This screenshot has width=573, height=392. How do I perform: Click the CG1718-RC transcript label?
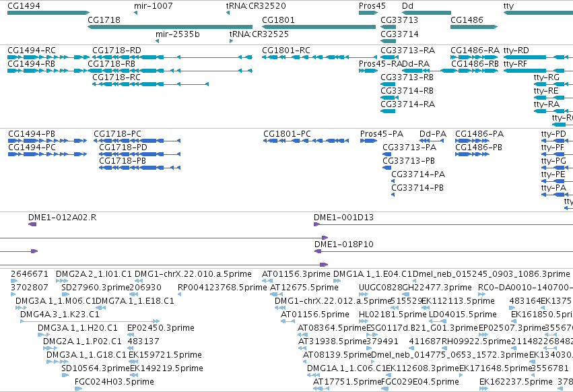[116, 77]
